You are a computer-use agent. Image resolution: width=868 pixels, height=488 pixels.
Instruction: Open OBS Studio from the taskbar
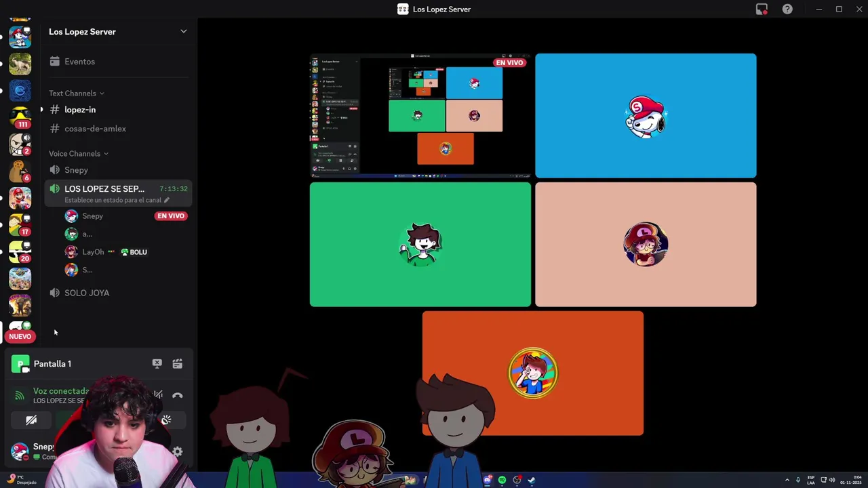coord(517,480)
